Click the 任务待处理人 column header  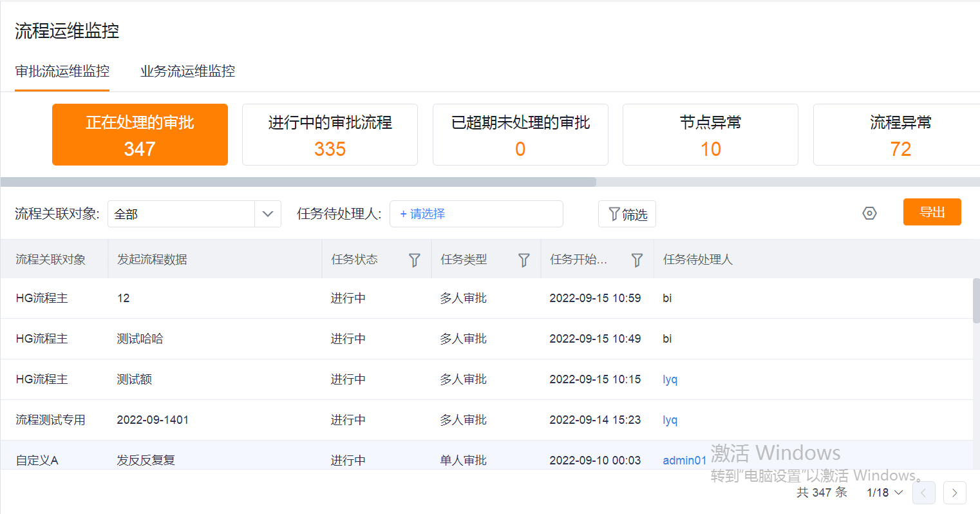click(x=698, y=260)
